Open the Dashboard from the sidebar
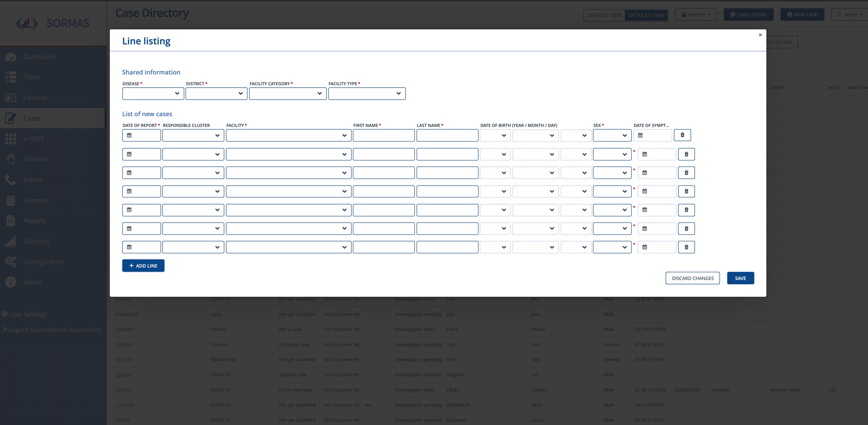 point(11,56)
